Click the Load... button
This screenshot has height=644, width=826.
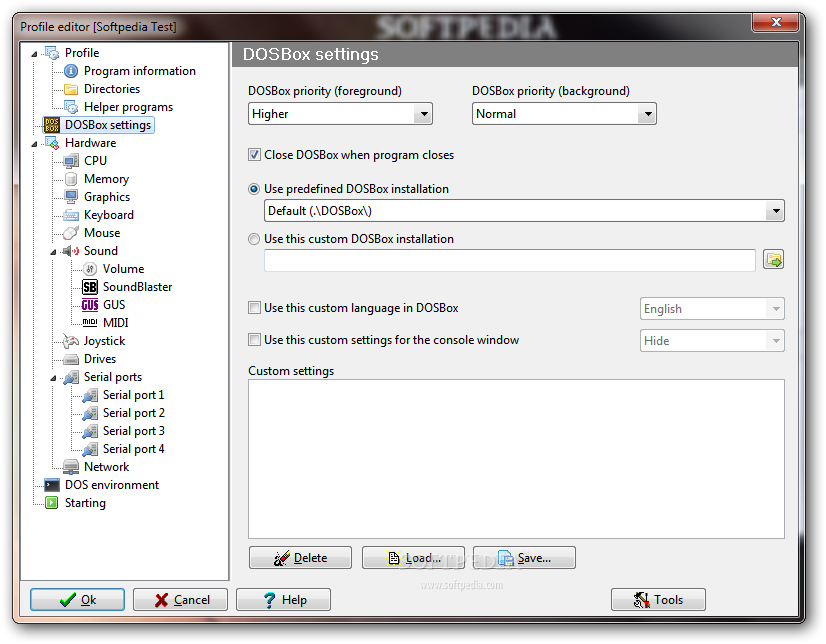(x=413, y=558)
